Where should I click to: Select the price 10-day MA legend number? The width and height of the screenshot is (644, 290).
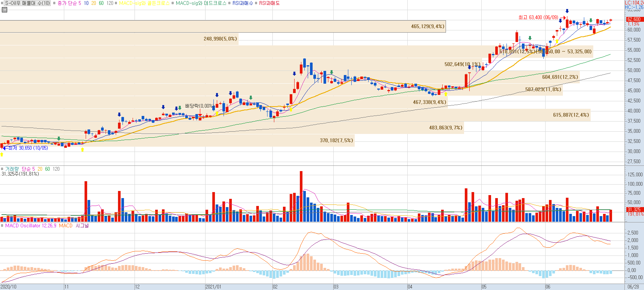point(86,3)
